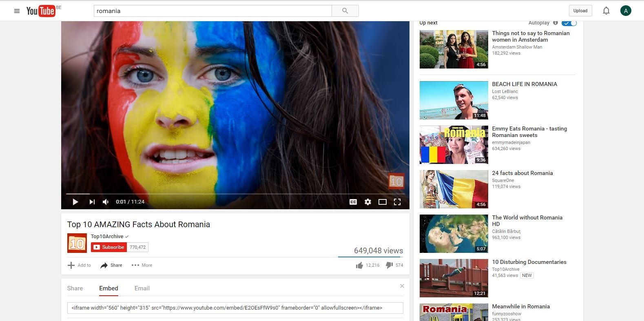Viewport: 644px width, 321px height.
Task: Click the Top10 watermark in the video
Action: coord(396,181)
